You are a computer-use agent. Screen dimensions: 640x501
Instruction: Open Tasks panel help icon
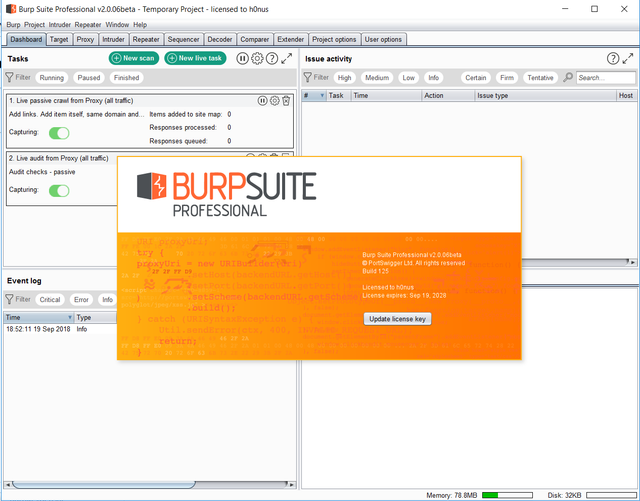272,58
